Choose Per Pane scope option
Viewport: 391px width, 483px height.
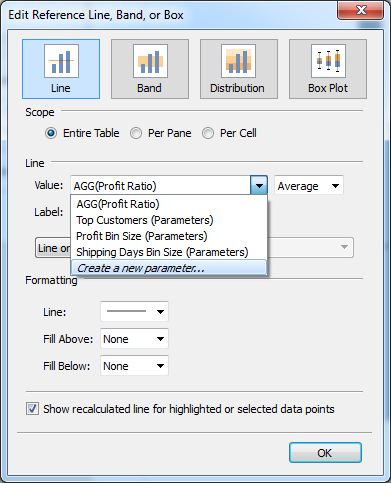pos(136,133)
